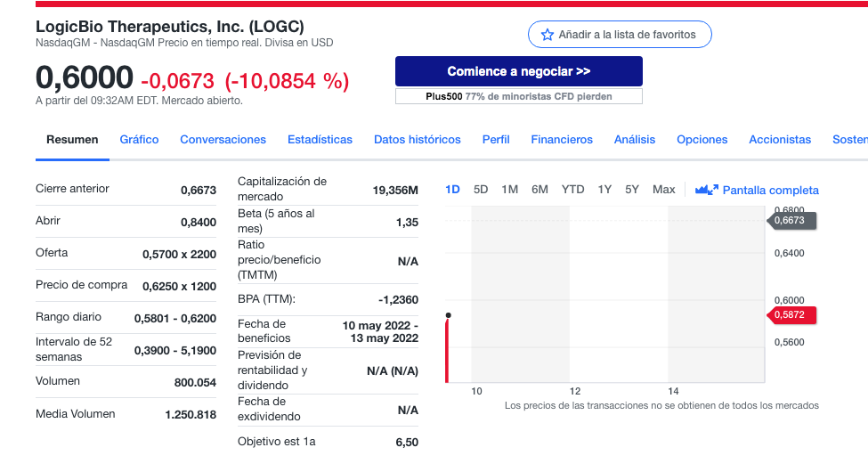Click the 0,6400 y-axis label
This screenshot has width=868, height=472.
point(789,253)
